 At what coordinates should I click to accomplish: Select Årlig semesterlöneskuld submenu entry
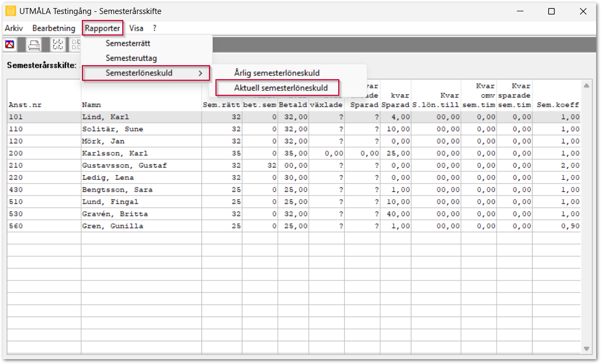pos(277,73)
